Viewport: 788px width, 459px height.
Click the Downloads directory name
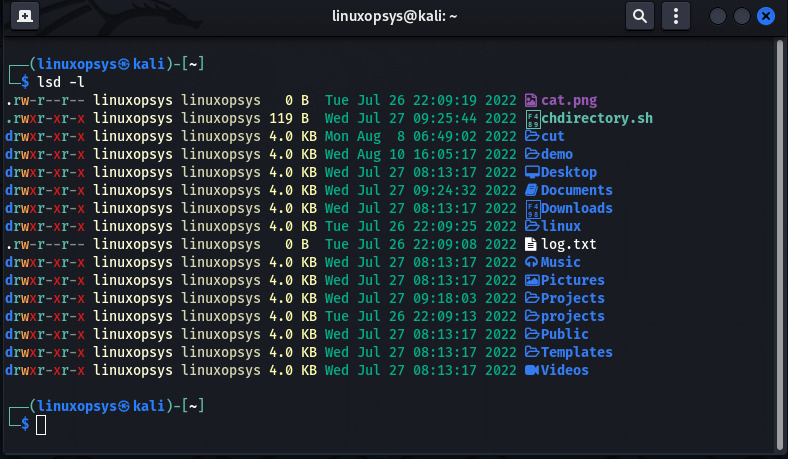[576, 208]
